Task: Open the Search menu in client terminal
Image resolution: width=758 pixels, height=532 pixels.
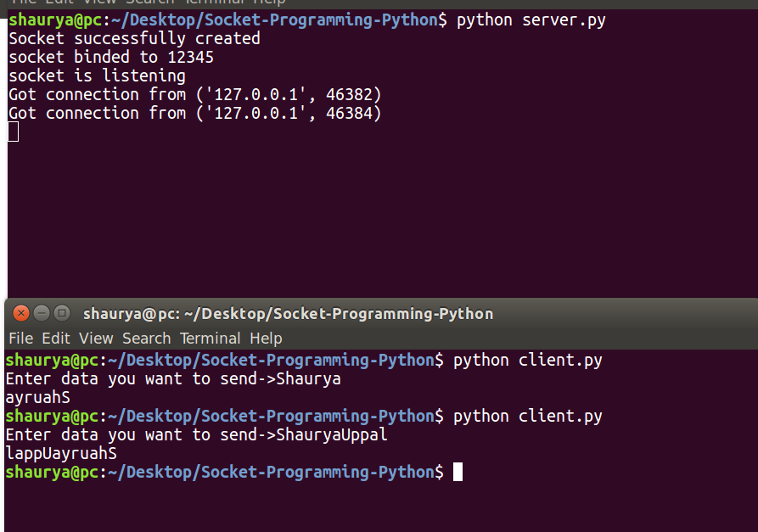Action: (x=146, y=339)
